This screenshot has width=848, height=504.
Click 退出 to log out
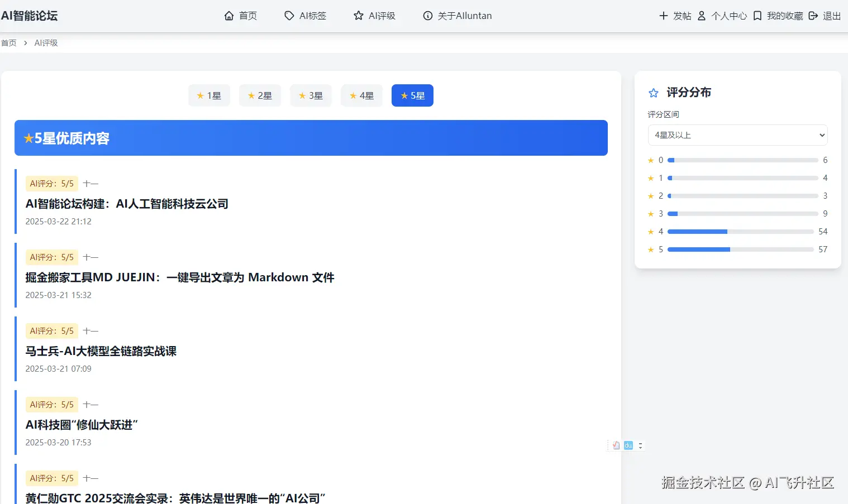click(x=825, y=16)
